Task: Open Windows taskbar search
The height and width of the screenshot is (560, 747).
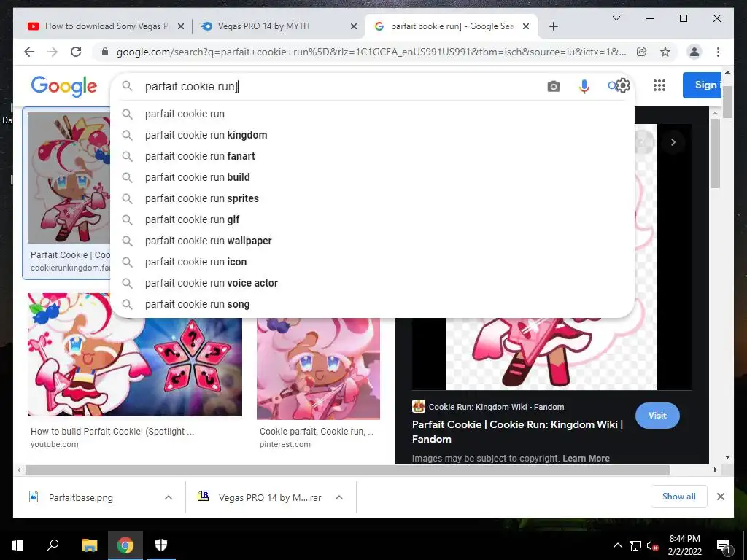Action: point(53,545)
